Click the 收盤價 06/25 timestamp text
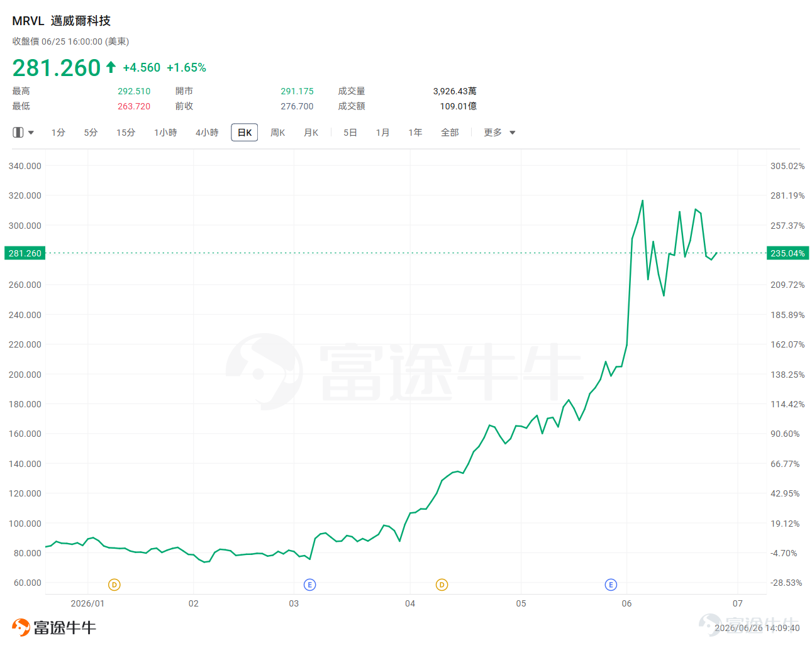 (x=70, y=41)
